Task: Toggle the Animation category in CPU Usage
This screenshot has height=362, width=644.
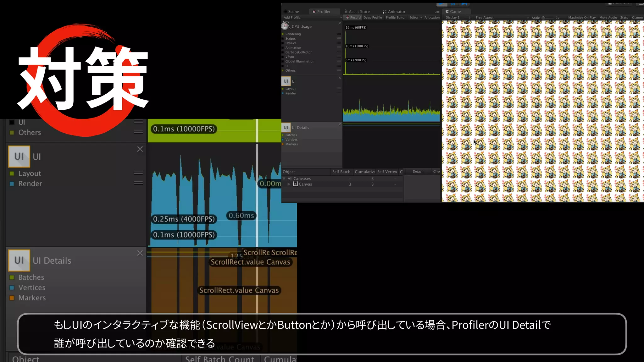Action: click(x=283, y=48)
